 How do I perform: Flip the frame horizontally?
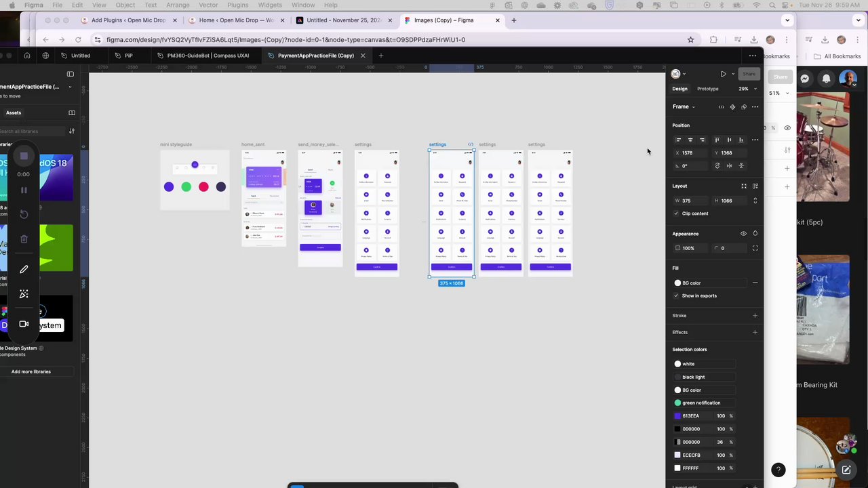[730, 165]
